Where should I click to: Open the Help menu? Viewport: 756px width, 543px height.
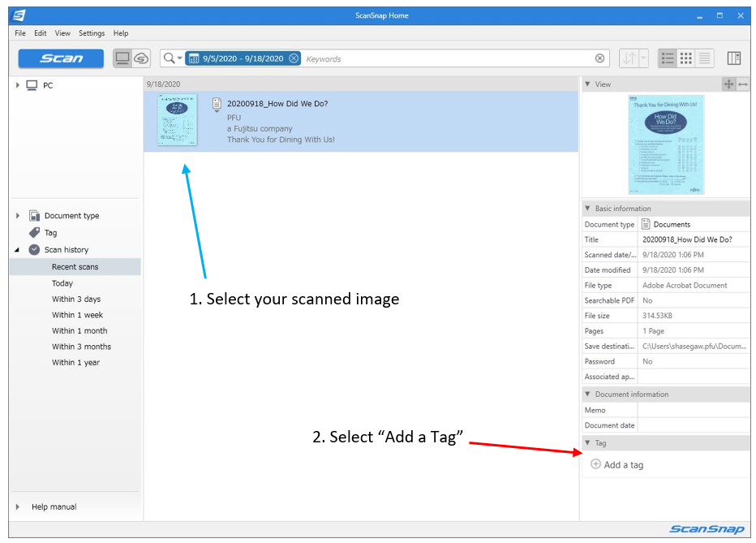121,33
